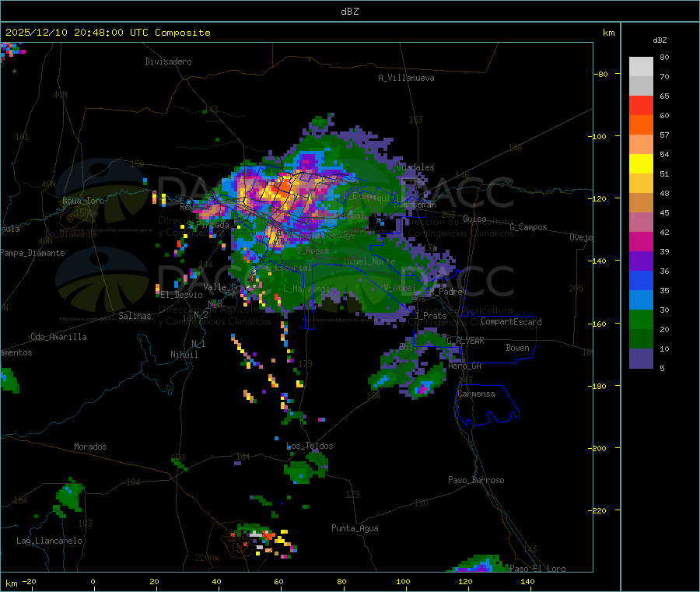Click the 'S_Rosas' map label

click(x=313, y=250)
